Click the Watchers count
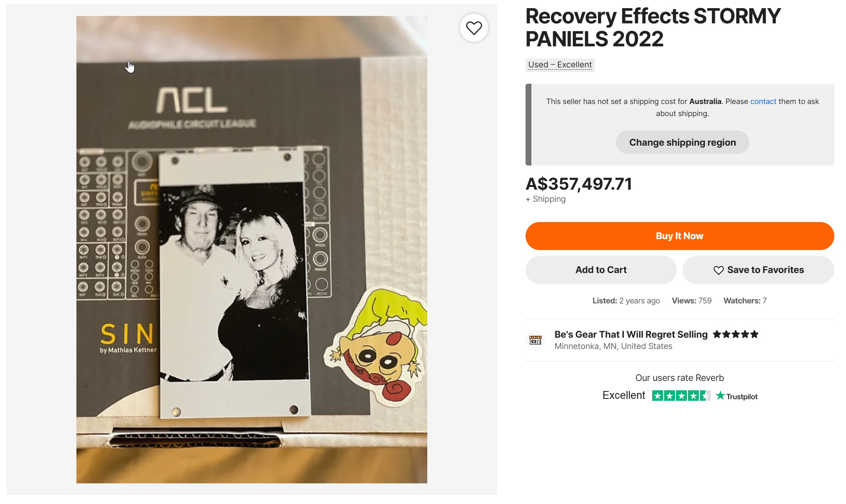The width and height of the screenshot is (846, 504). (x=745, y=301)
